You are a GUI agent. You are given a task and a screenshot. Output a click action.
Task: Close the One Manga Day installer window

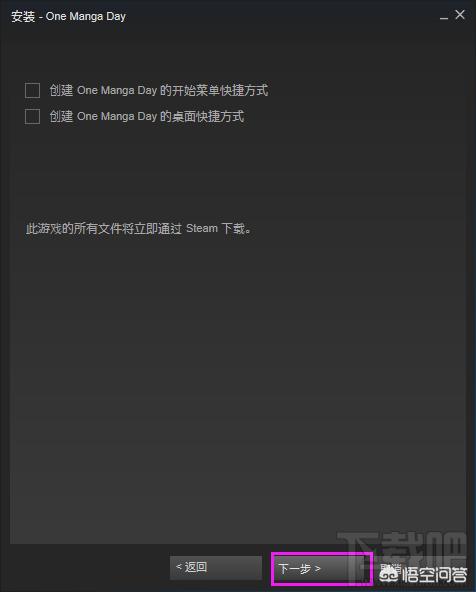pos(460,15)
